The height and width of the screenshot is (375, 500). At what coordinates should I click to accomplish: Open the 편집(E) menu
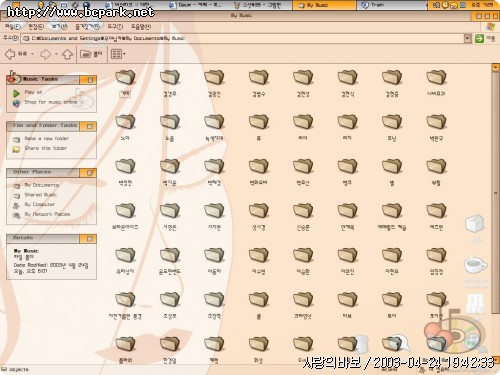pos(36,26)
